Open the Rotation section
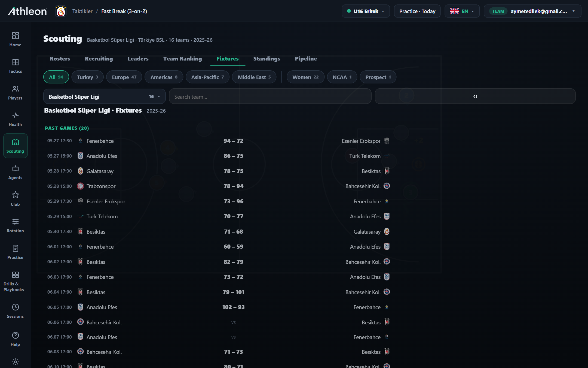588x368 pixels. (x=15, y=225)
